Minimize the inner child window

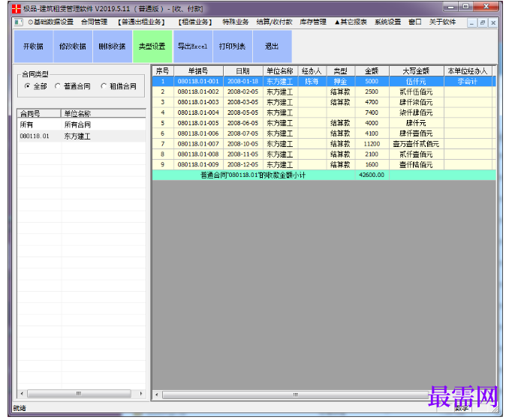coord(472,22)
